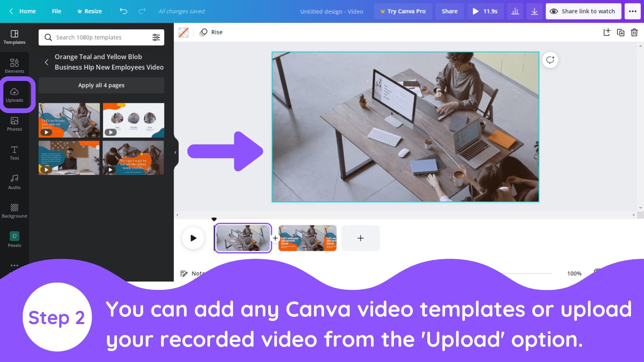Click Try Canva Pro button

coord(402,11)
